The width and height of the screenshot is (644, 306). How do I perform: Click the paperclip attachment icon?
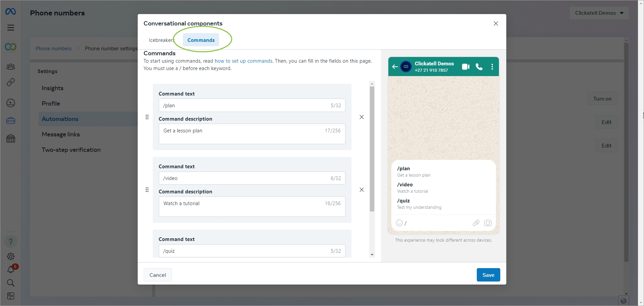point(476,223)
